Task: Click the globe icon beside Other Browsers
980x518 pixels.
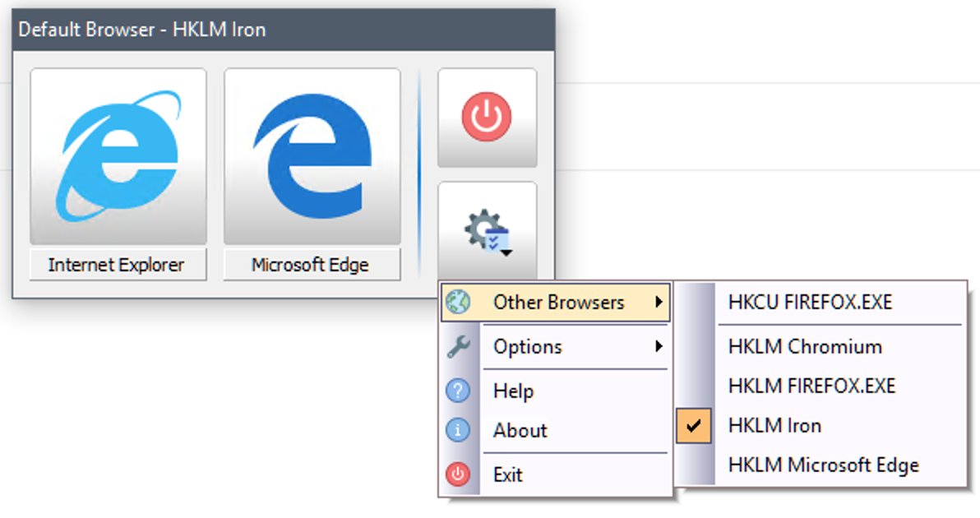Action: click(457, 302)
